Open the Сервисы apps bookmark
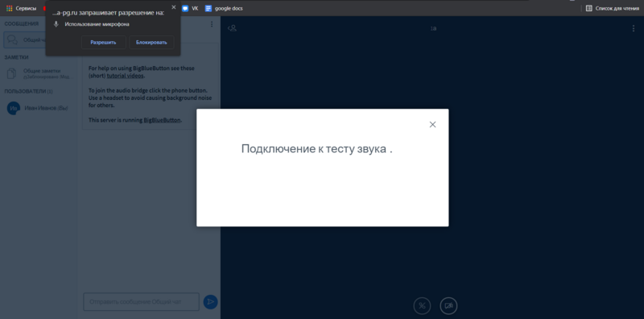 tap(22, 8)
